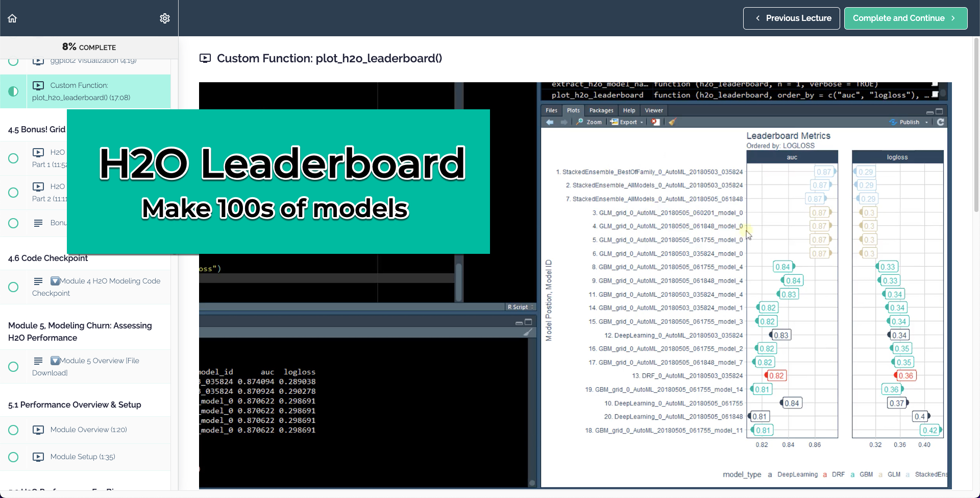980x498 pixels.
Task: Open the settings gear in sidebar header
Action: [165, 18]
